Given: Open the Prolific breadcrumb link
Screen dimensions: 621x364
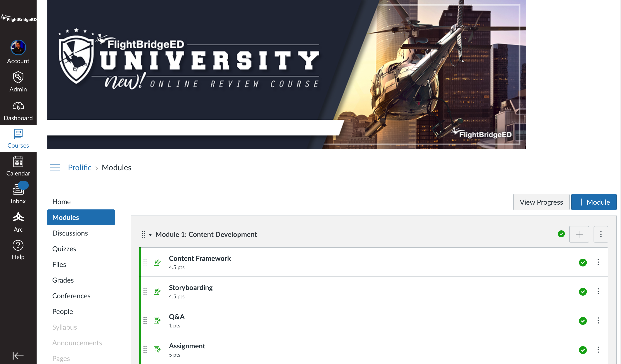Looking at the screenshot, I should [80, 168].
